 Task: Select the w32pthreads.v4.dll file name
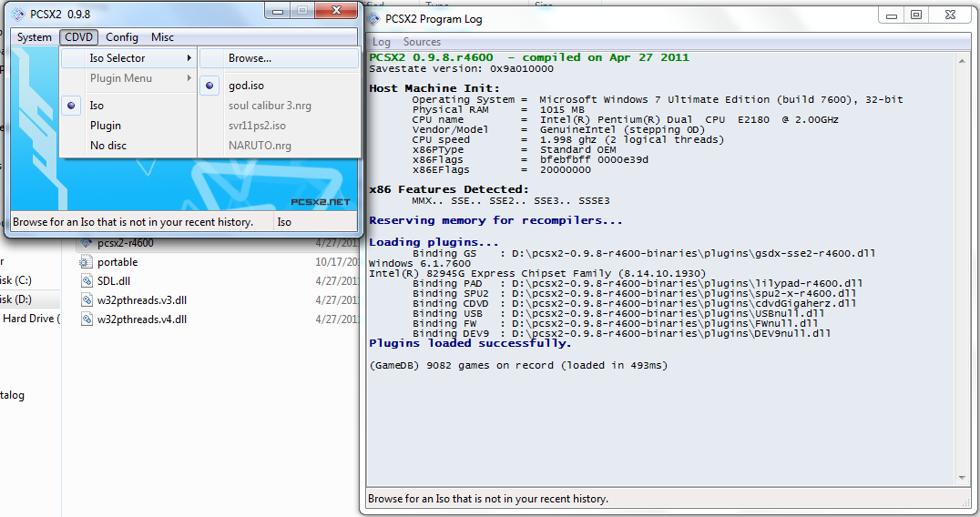pyautogui.click(x=142, y=319)
